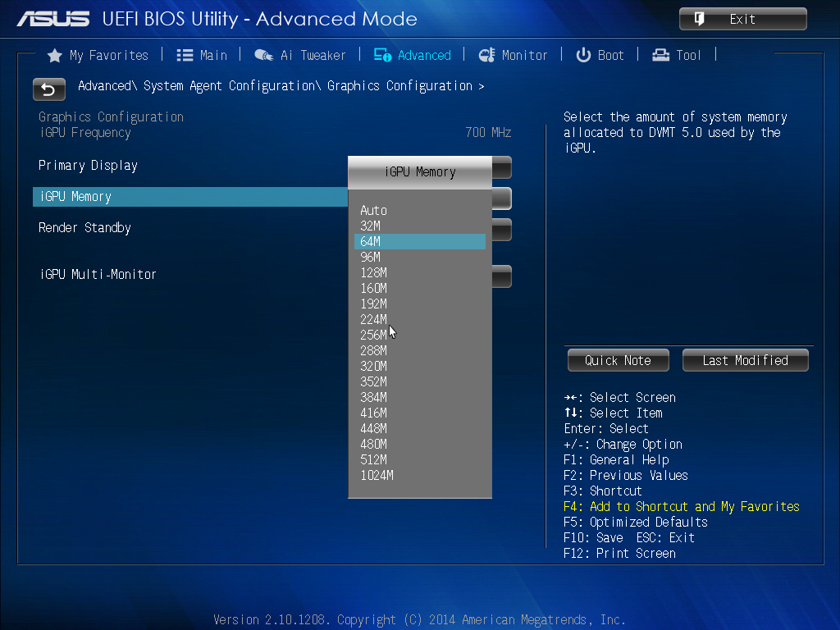Select 256M memory option
Viewport: 840px width, 630px height.
coord(420,335)
